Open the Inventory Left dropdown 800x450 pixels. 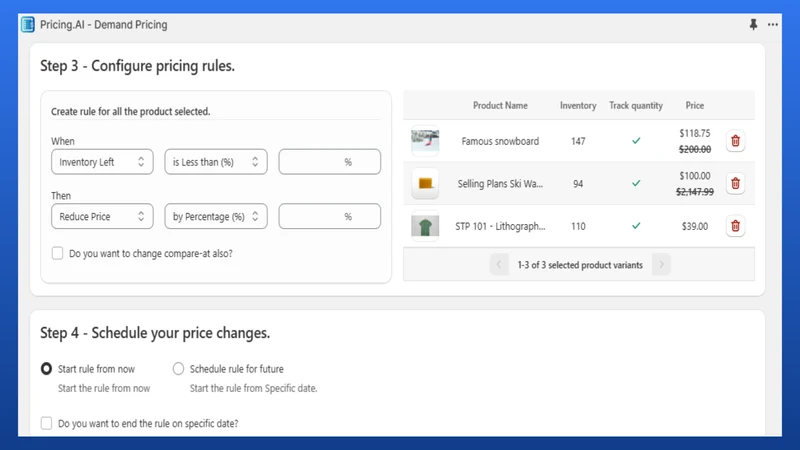click(102, 162)
